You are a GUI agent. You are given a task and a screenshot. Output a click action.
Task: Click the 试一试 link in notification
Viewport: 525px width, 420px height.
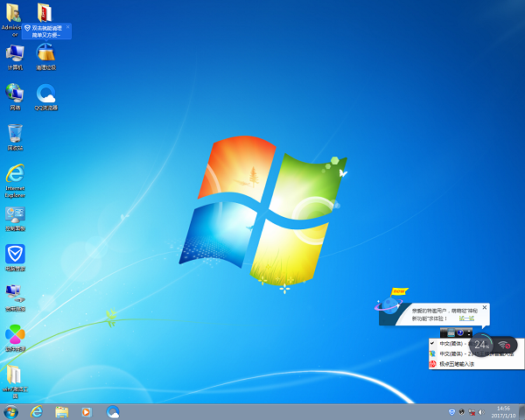467,318
